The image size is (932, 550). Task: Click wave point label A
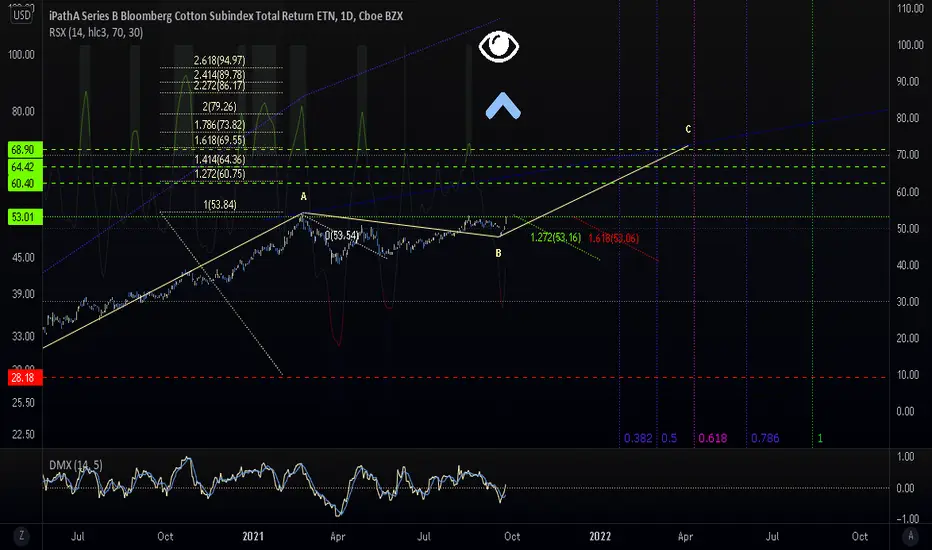coord(303,196)
